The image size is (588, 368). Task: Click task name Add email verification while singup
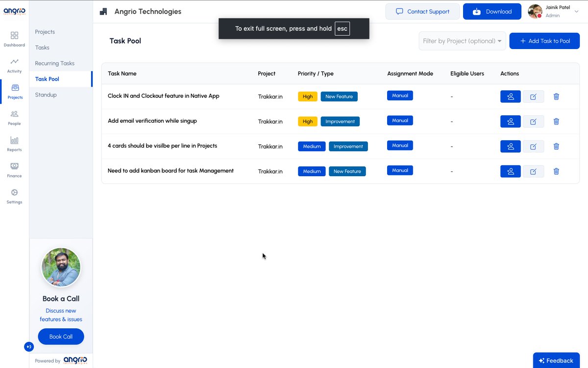click(x=152, y=121)
